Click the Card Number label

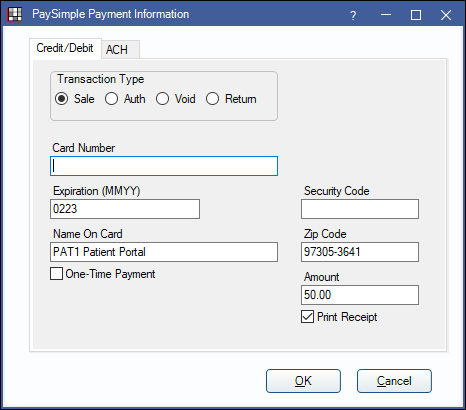tap(84, 148)
